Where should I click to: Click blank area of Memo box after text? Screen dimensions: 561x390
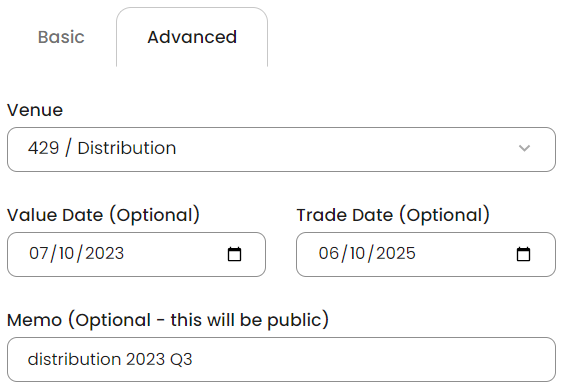(x=372, y=359)
